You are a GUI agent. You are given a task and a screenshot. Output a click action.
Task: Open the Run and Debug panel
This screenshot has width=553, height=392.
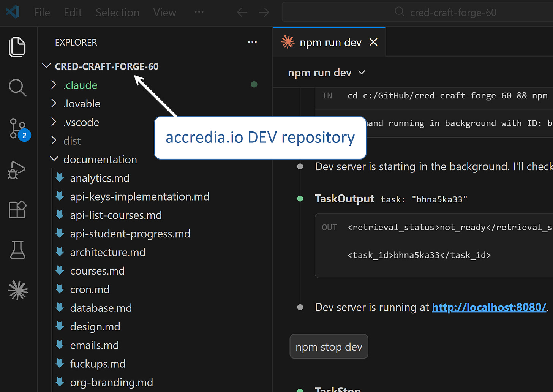(17, 170)
